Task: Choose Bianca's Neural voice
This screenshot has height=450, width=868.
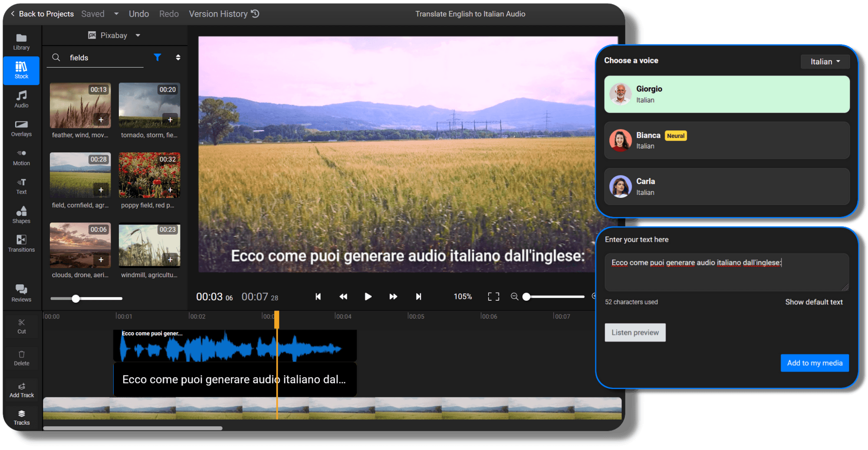Action: click(727, 140)
